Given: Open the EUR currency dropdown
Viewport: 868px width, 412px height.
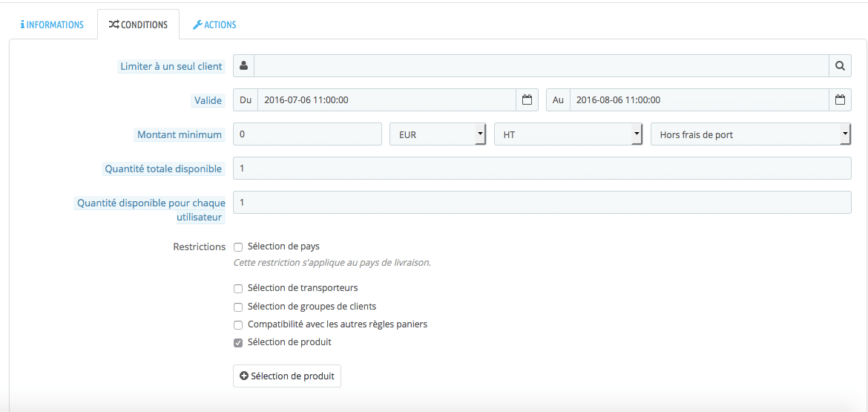Looking at the screenshot, I should [438, 134].
